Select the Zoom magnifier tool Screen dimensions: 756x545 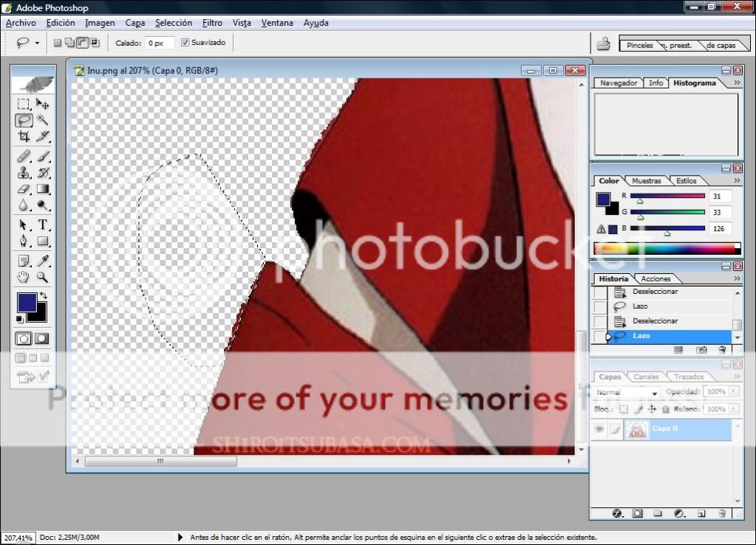[x=43, y=278]
